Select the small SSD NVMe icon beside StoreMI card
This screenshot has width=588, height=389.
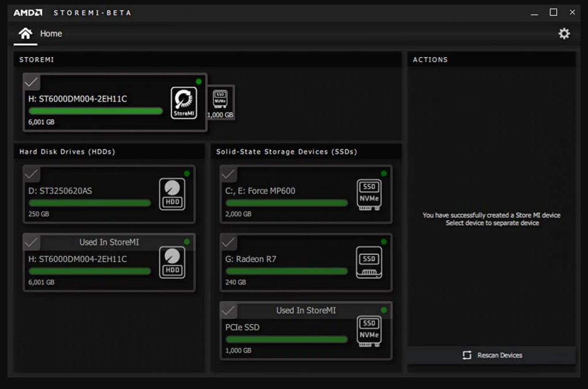click(220, 99)
